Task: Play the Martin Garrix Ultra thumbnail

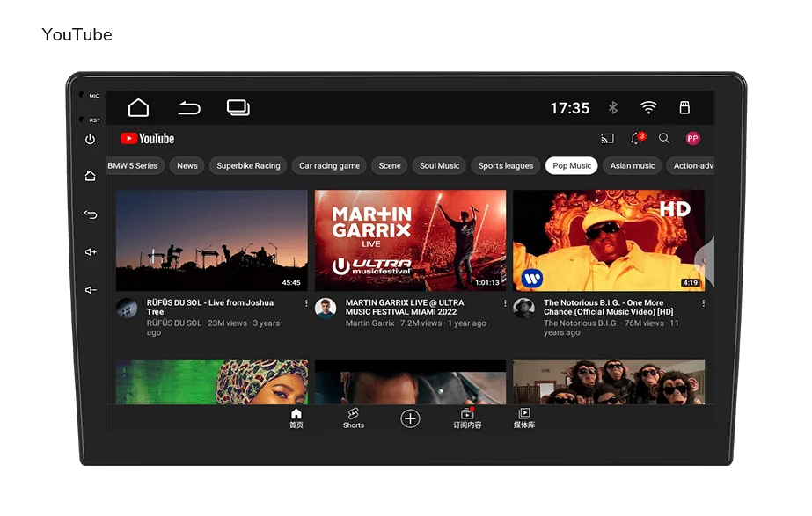Action: point(410,240)
